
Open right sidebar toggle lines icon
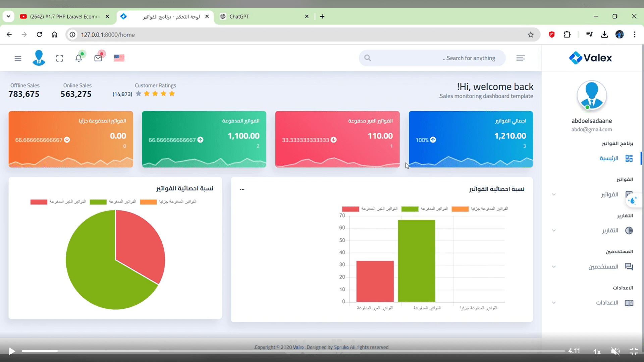click(x=520, y=58)
